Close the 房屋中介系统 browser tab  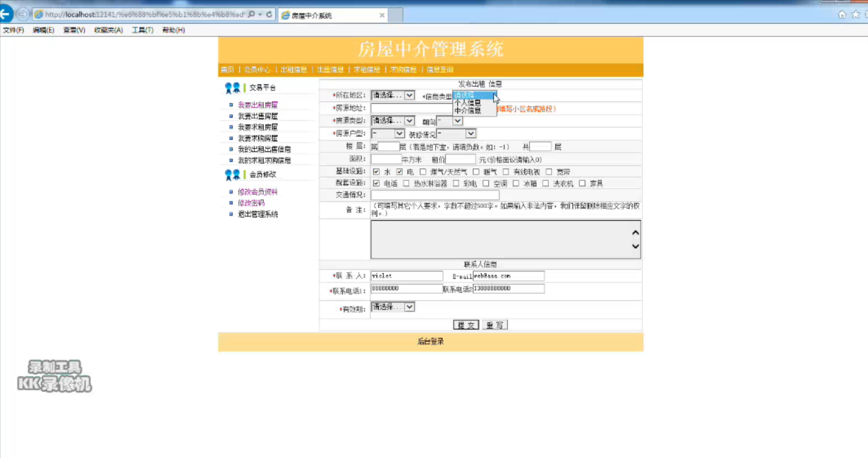point(382,15)
